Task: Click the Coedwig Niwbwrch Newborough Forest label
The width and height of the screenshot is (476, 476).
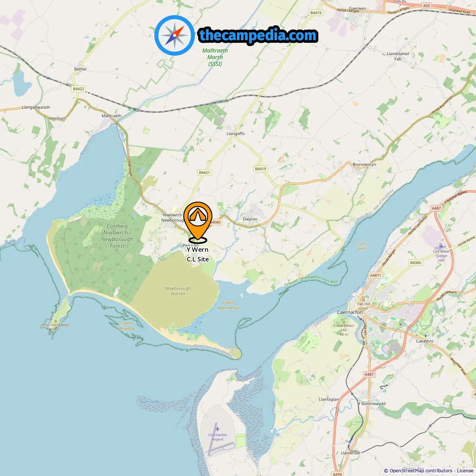Action: 117,236
